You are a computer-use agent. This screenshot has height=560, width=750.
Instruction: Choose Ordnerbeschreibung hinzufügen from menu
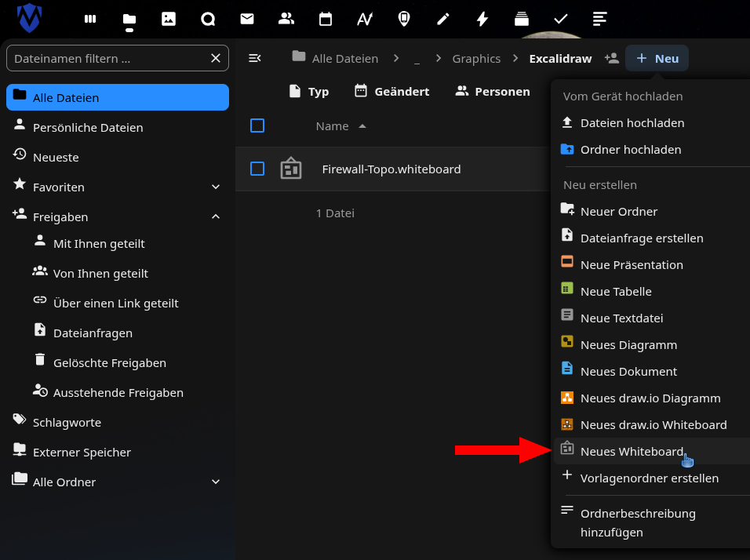pos(651,522)
